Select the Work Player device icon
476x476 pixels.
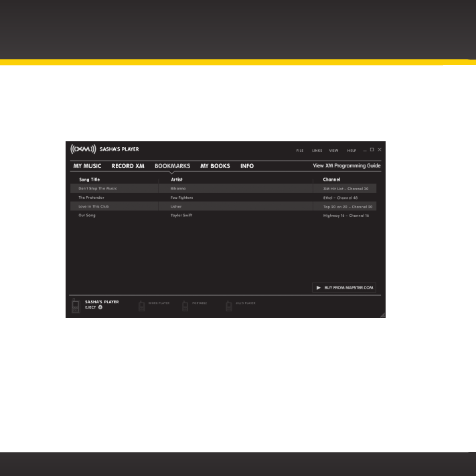tap(141, 306)
